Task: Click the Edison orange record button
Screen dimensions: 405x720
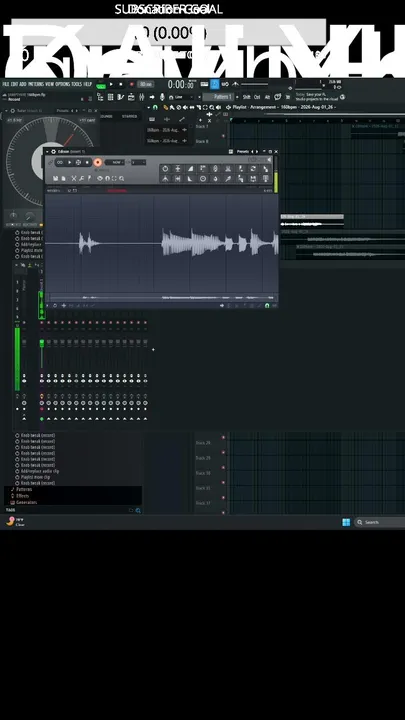Action: tap(98, 162)
